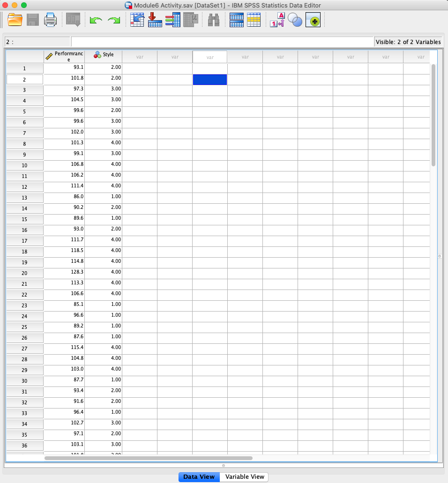Click the vertical scrollbar on the right

pos(433,117)
